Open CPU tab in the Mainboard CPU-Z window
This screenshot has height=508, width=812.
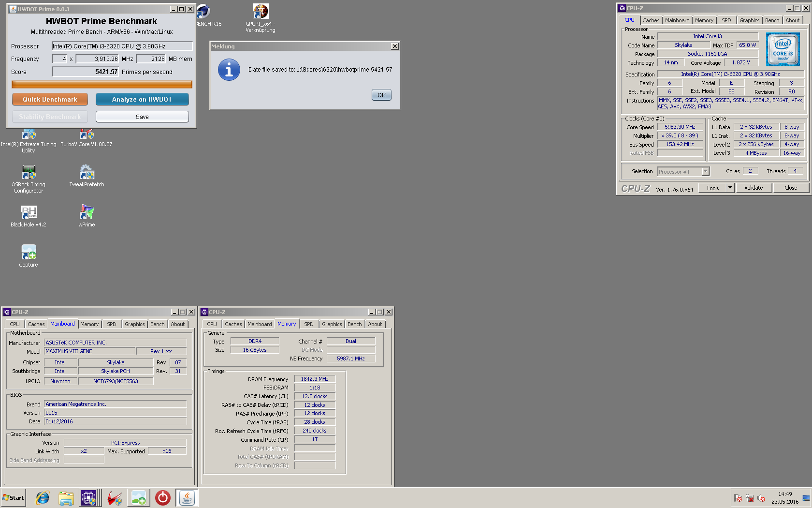tap(15, 324)
